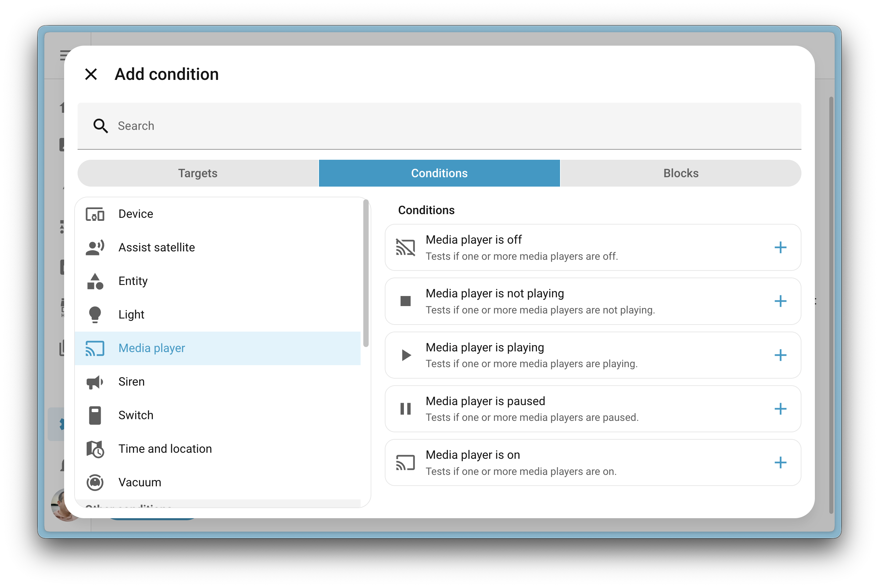Click the Time and location icon
The width and height of the screenshot is (879, 588).
tap(95, 448)
